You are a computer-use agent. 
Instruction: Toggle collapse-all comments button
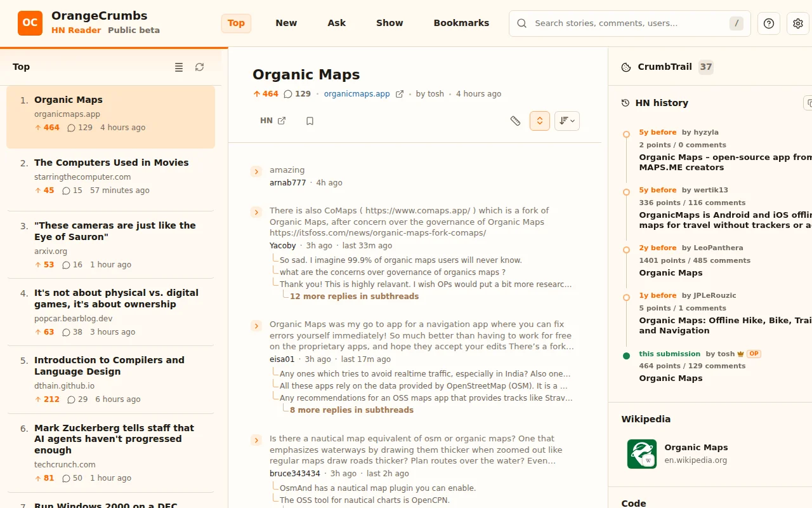[x=540, y=121]
